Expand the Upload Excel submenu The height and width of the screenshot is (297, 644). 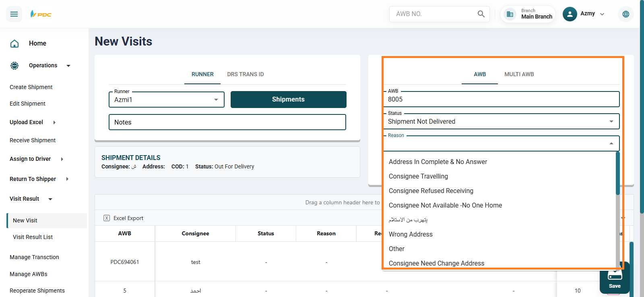click(54, 123)
